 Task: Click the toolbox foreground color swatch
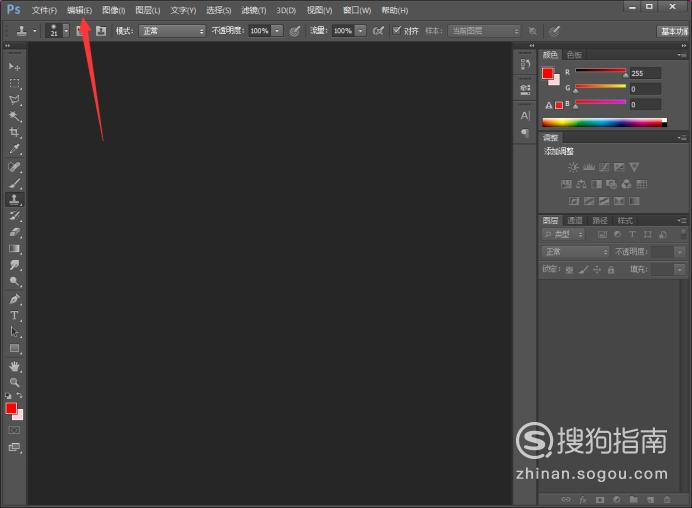(x=11, y=408)
